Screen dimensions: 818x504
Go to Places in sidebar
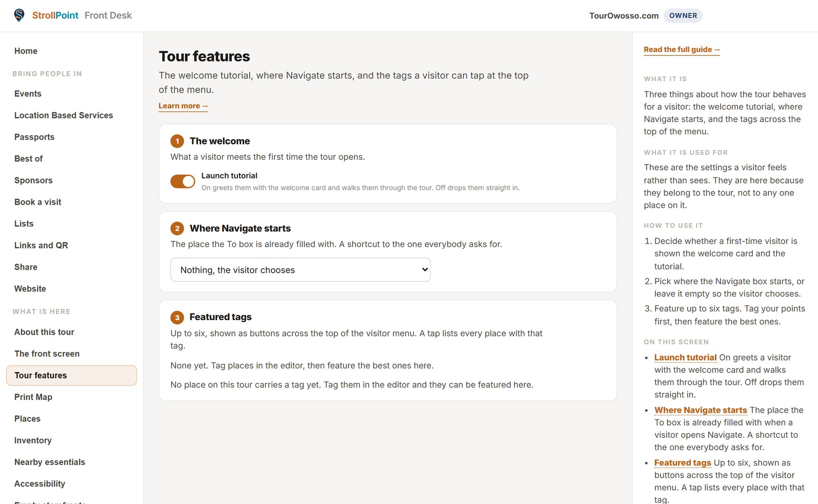tap(27, 419)
